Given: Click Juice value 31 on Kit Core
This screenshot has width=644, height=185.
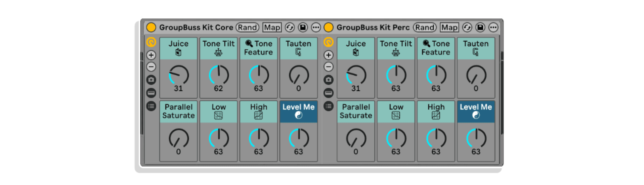Looking at the screenshot, I should pos(178,88).
